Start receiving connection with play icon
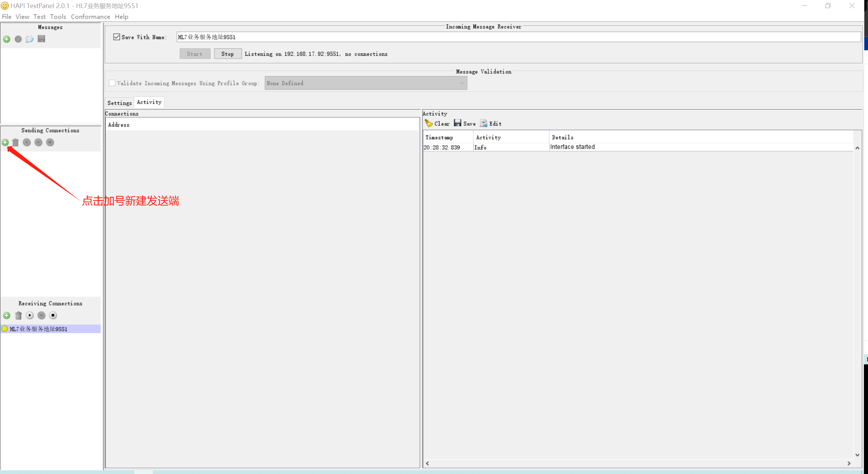 click(30, 315)
